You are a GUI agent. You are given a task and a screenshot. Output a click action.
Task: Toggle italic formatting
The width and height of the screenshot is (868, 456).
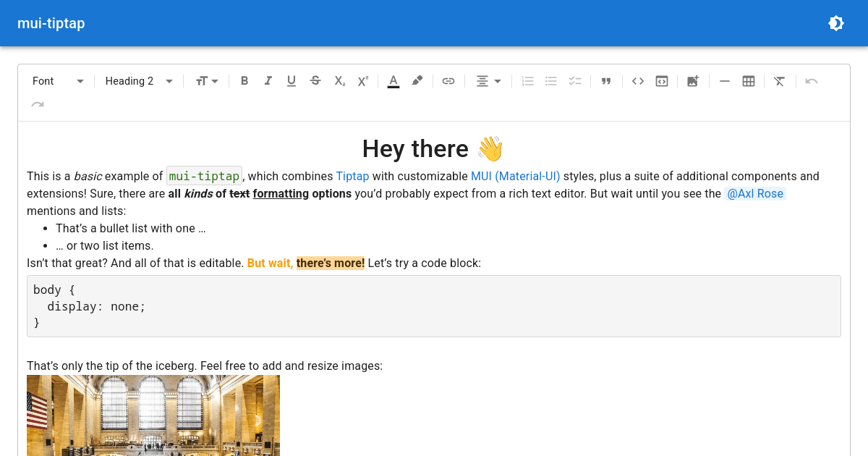(268, 81)
